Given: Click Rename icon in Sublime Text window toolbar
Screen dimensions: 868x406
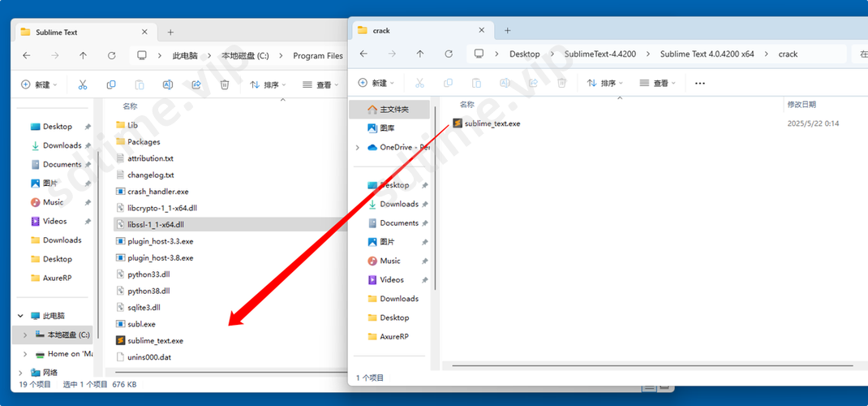Looking at the screenshot, I should pos(168,84).
